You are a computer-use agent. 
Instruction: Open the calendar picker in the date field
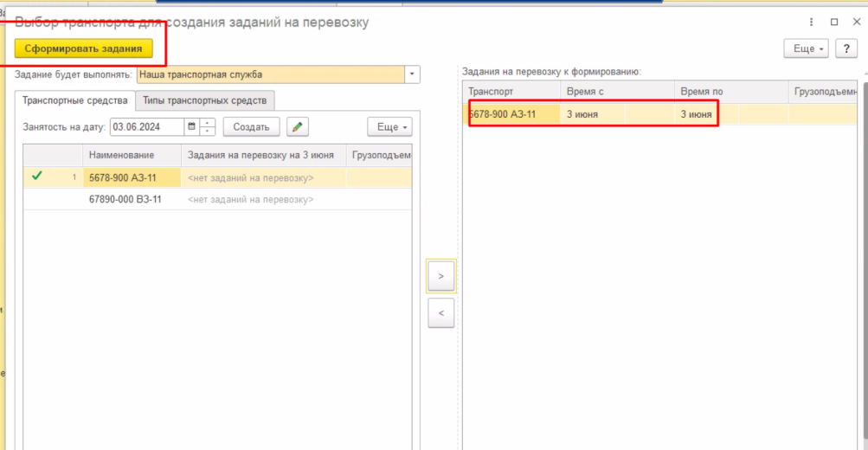191,127
